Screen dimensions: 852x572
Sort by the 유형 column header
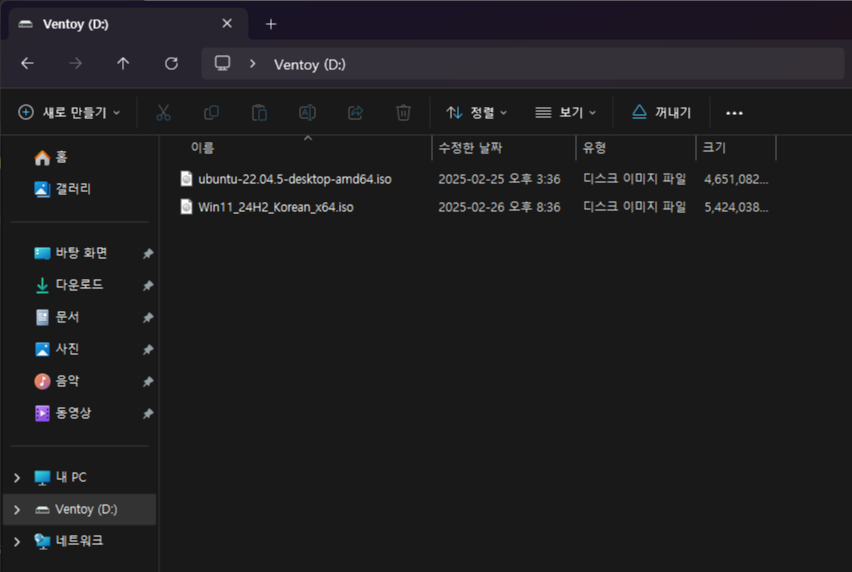tap(594, 148)
